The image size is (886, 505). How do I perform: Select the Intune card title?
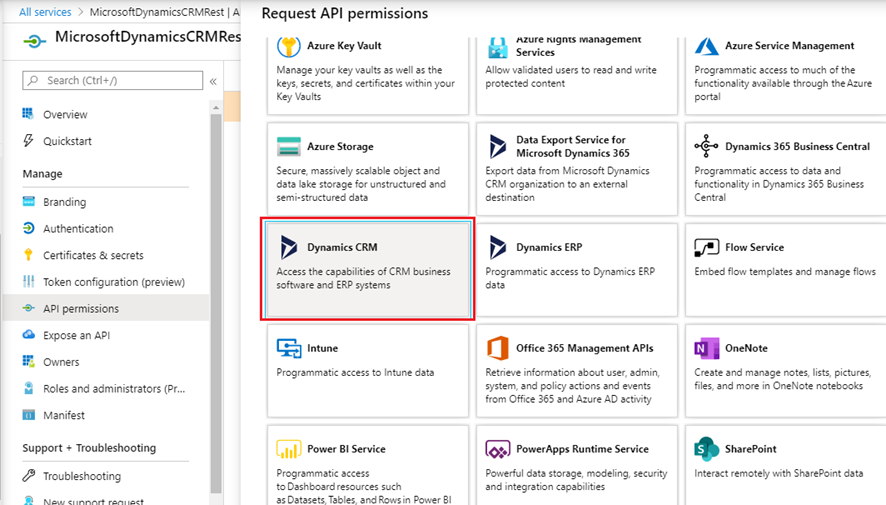click(x=322, y=348)
